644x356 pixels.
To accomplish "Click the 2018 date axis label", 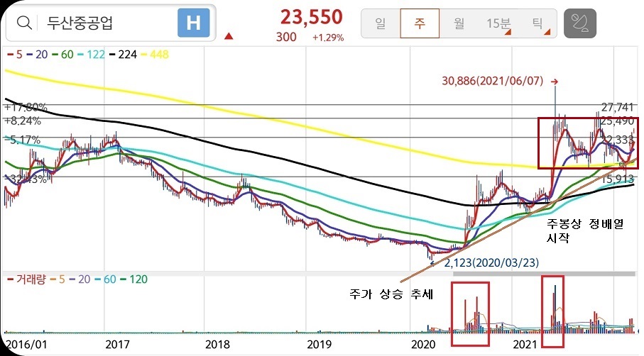I will point(218,344).
